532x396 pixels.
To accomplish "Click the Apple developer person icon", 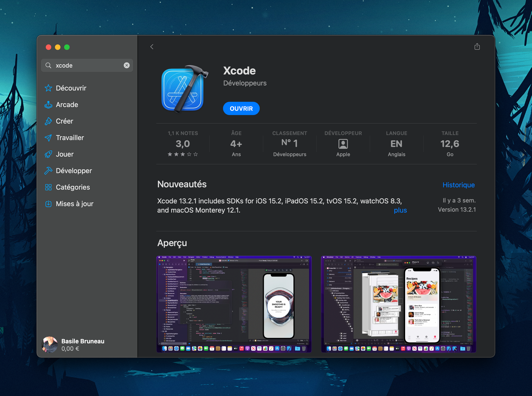I will [343, 144].
